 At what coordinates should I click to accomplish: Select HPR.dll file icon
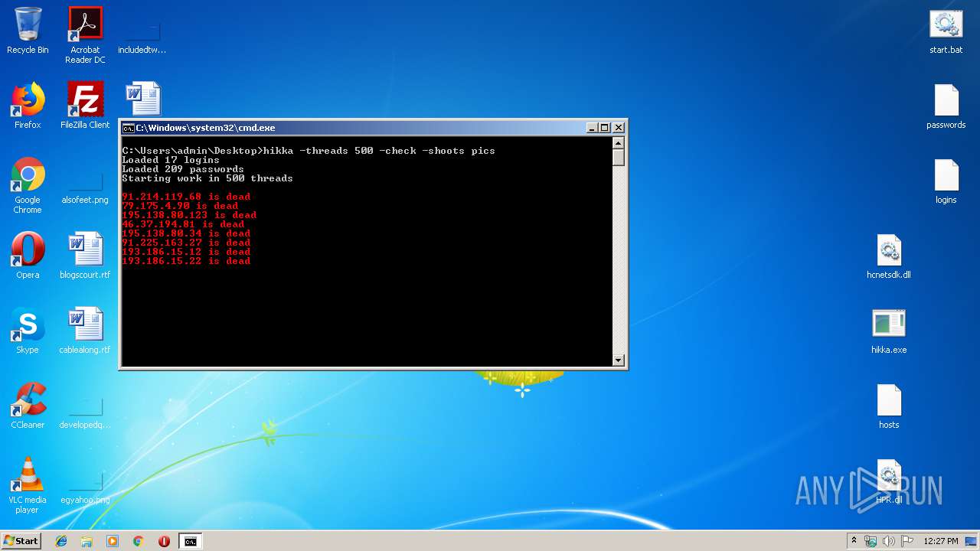tap(889, 481)
